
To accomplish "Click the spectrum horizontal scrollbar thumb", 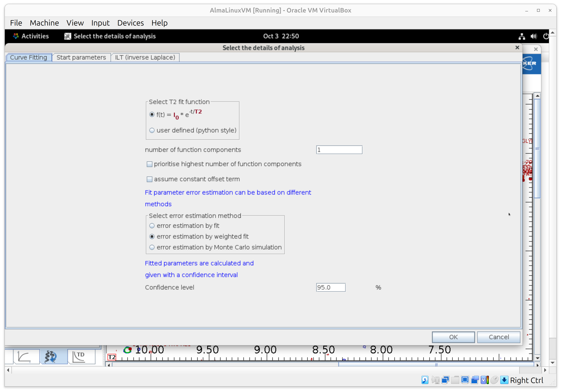I will point(436,365).
